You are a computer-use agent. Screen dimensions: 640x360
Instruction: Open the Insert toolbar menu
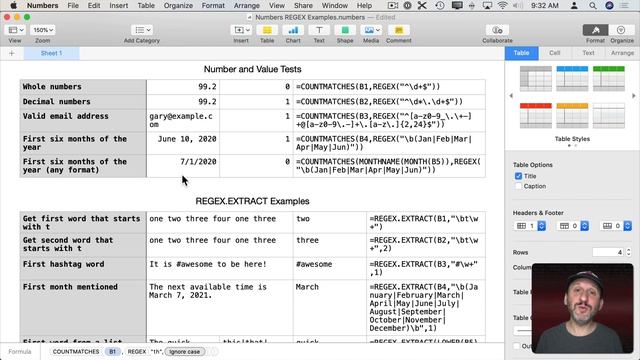tap(241, 30)
